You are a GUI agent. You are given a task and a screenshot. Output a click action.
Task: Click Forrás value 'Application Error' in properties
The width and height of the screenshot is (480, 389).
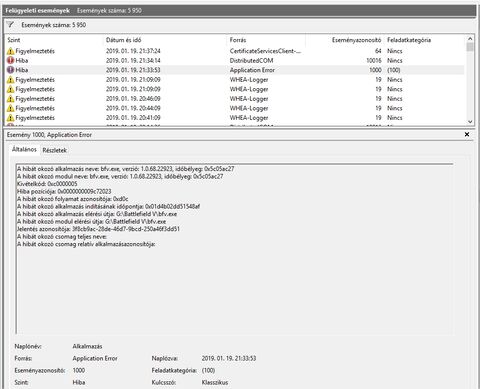(95, 358)
